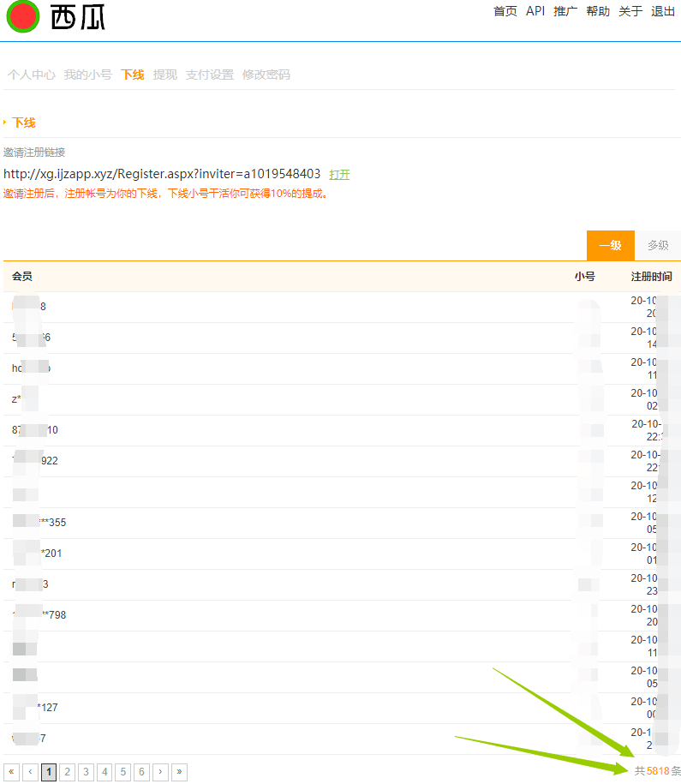Click the 会员 column header
Image resolution: width=681 pixels, height=784 pixels.
click(x=22, y=276)
